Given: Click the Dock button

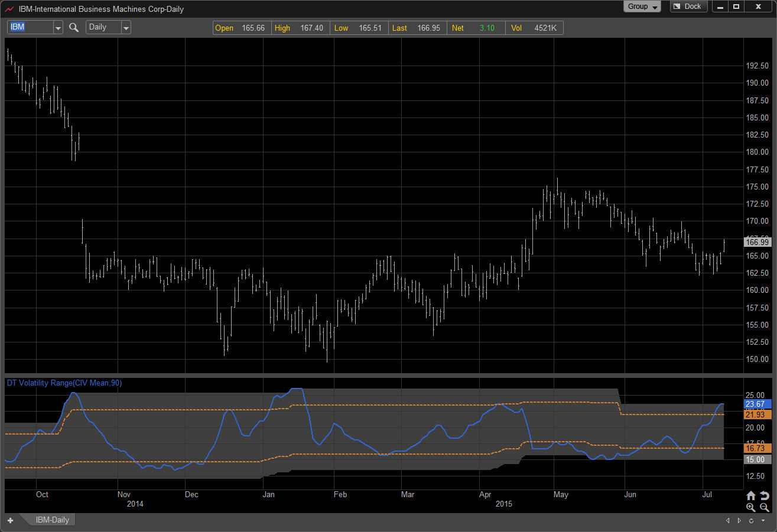Looking at the screenshot, I should [688, 6].
